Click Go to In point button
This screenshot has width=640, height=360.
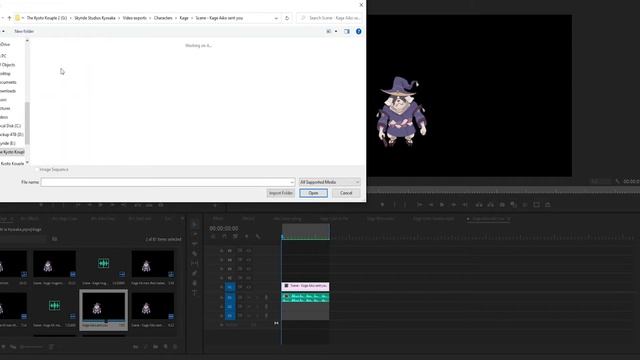(419, 204)
